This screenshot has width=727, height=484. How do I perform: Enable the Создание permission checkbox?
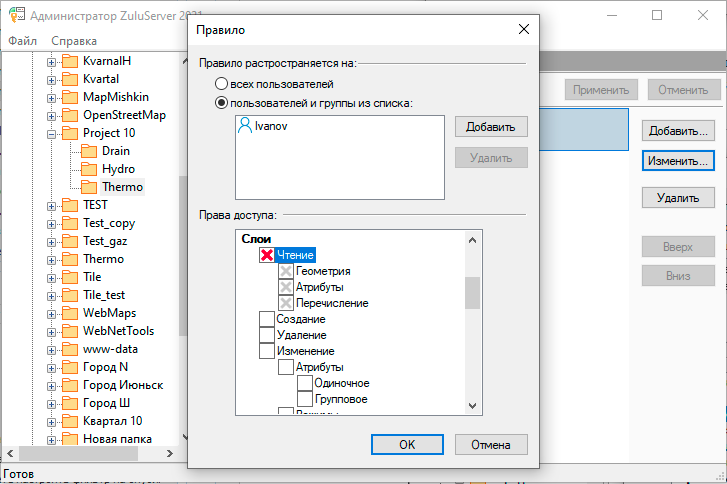267,319
